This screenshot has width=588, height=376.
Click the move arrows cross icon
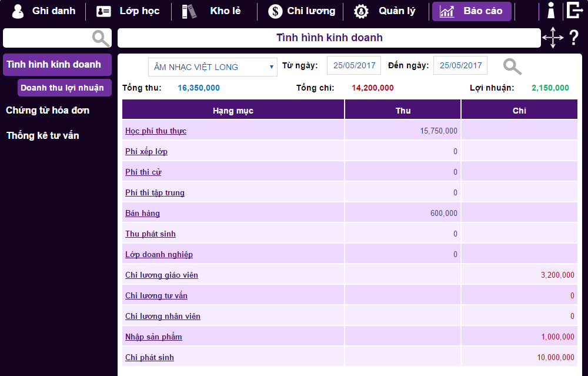553,38
